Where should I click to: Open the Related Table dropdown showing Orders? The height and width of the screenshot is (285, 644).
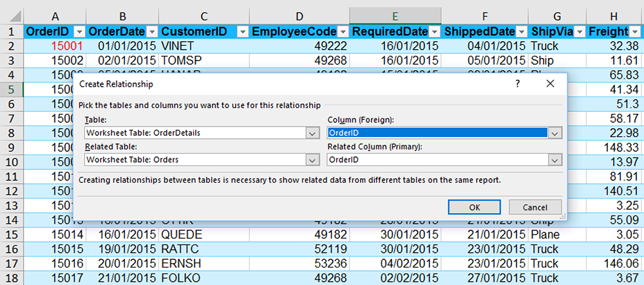[312, 160]
